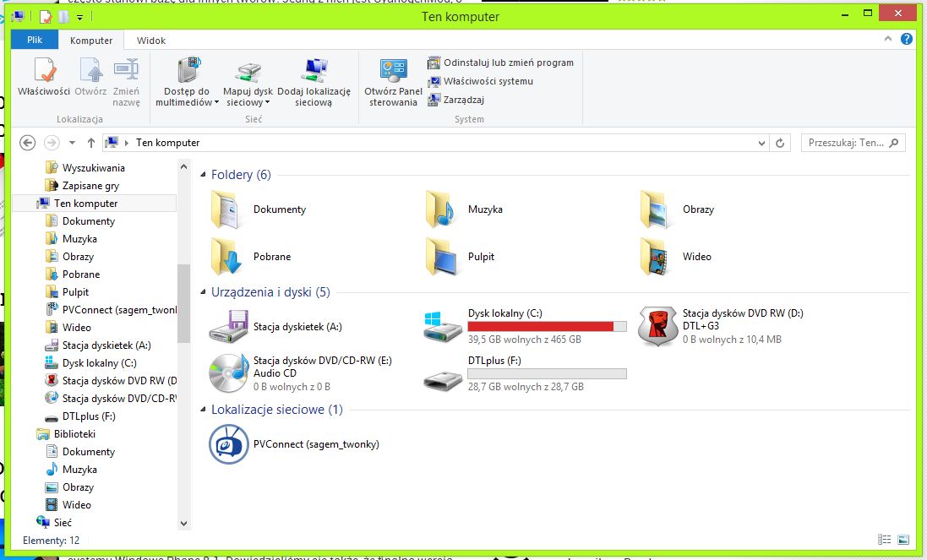Expand the address bar history dropdown
Image resolution: width=927 pixels, height=560 pixels.
pyautogui.click(x=761, y=143)
